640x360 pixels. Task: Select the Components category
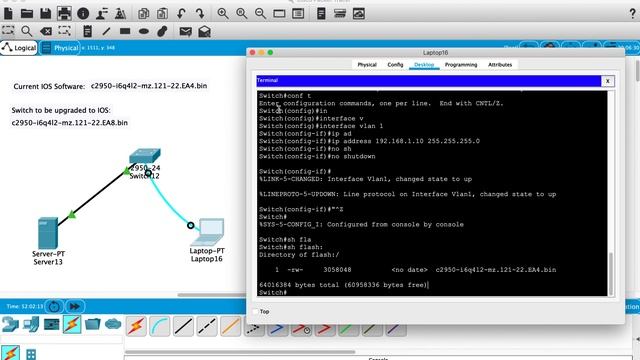point(51,324)
